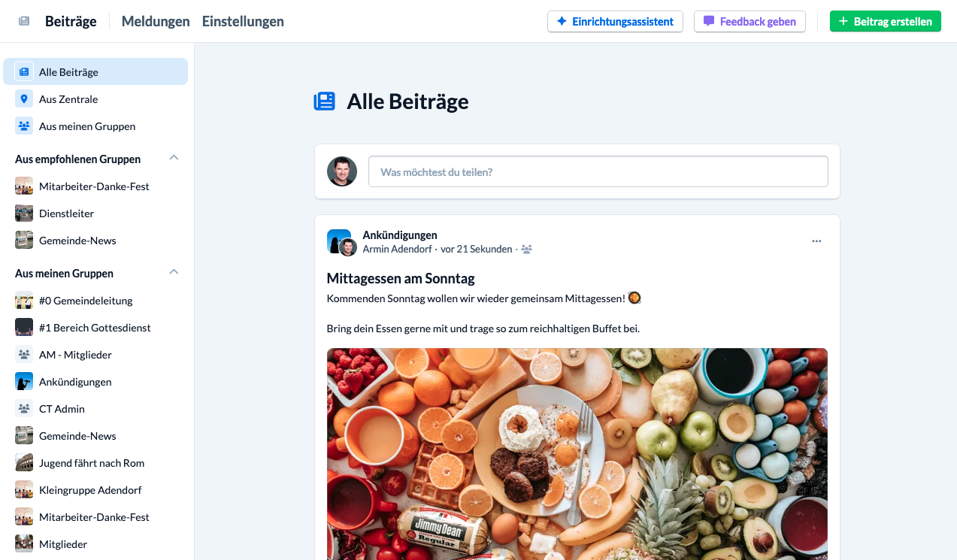Image resolution: width=957 pixels, height=560 pixels.
Task: Open the Einstellungen tab
Action: tap(243, 21)
